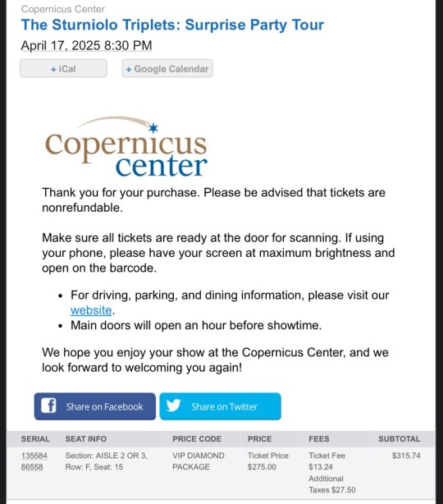Share purchase on Facebook
This screenshot has width=443, height=504.
click(95, 406)
